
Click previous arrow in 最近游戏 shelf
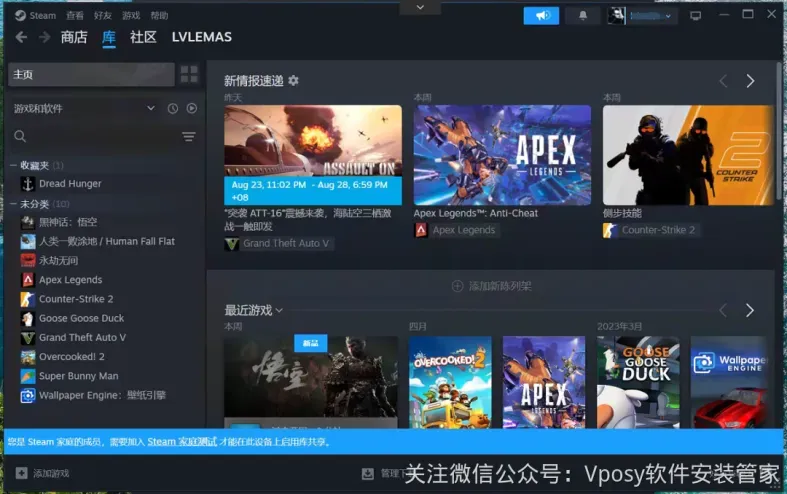[723, 310]
